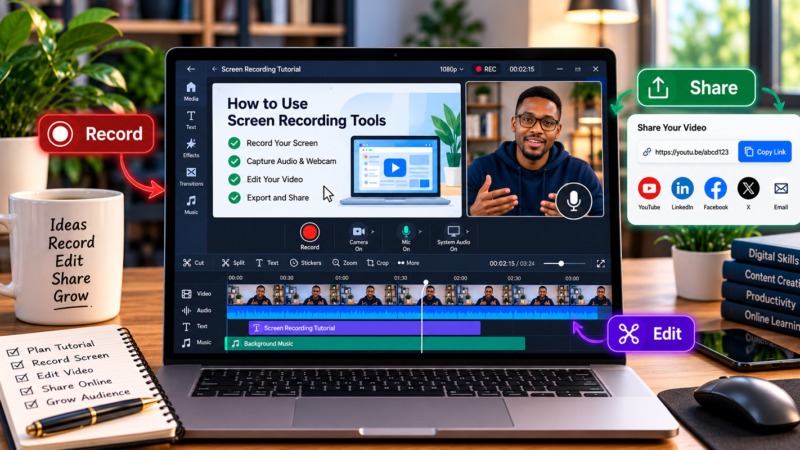
Task: Click the timeline playhead marker
Action: [x=426, y=282]
